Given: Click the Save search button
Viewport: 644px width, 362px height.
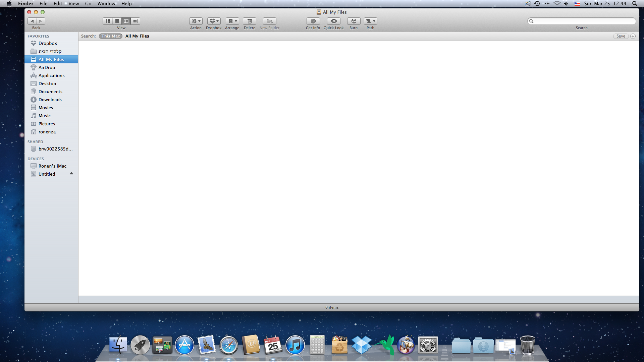Looking at the screenshot, I should click(621, 36).
